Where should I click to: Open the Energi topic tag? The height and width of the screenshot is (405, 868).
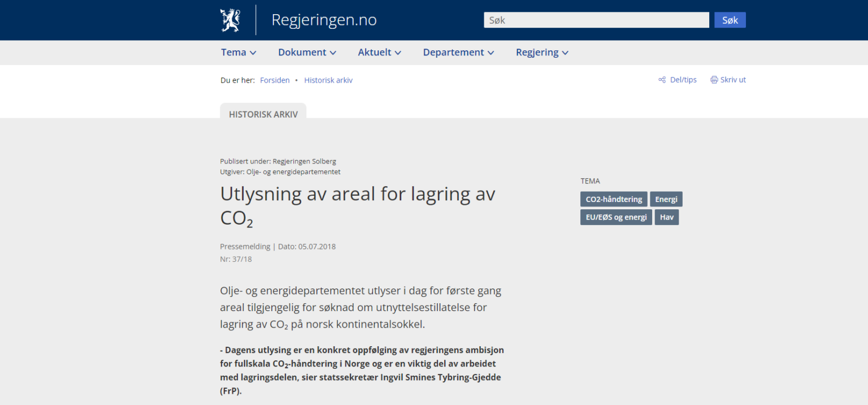coord(666,199)
